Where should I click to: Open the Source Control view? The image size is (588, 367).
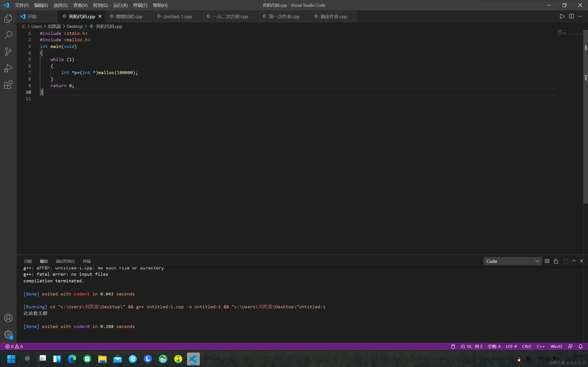pyautogui.click(x=8, y=51)
